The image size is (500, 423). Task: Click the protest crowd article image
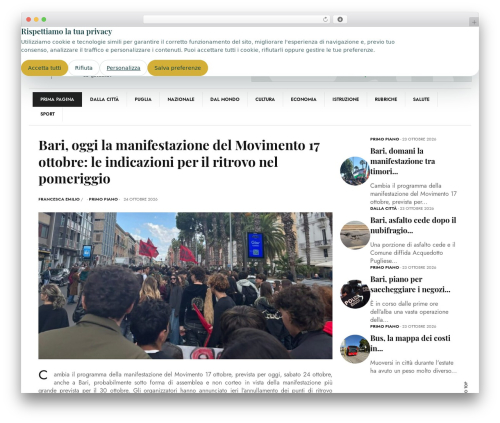pyautogui.click(x=185, y=286)
